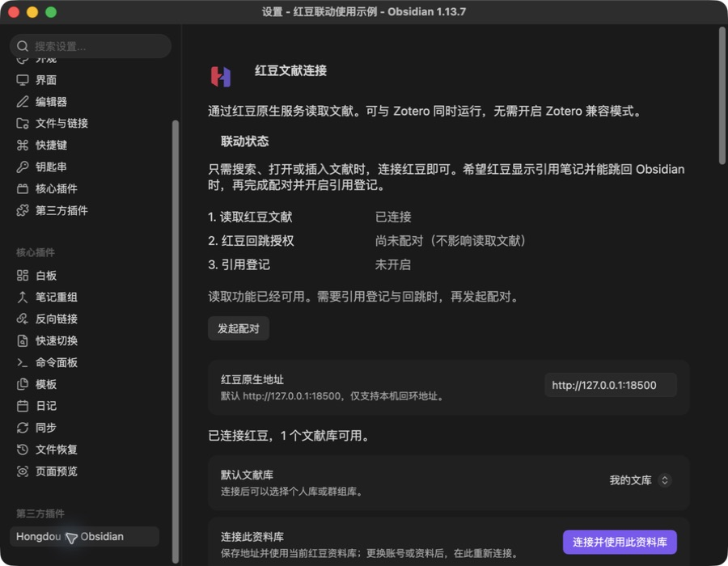Click the magnifier icon in the settings search
This screenshot has height=566, width=728.
tap(23, 46)
